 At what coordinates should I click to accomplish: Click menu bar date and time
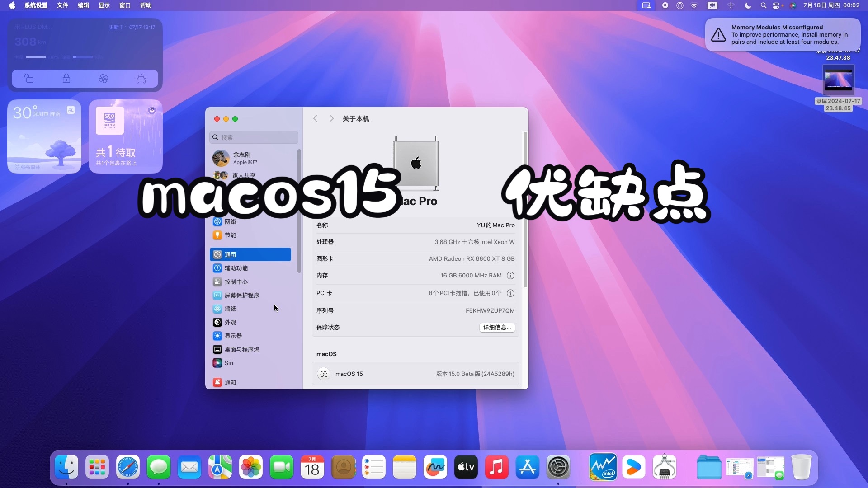pos(831,5)
